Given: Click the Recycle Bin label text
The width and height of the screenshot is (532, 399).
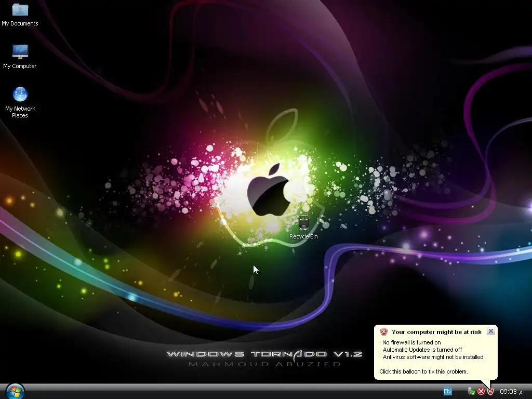Looking at the screenshot, I should coord(303,236).
